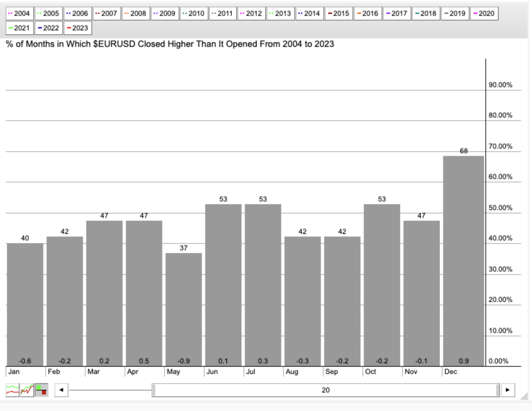532x411 pixels.
Task: Select the histogram bar chart mode icon
Action: point(42,390)
